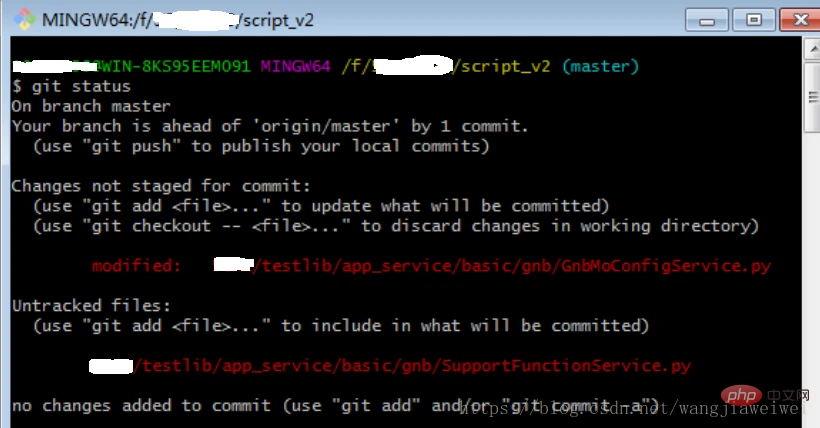Click the 'git push' hint line
Image resolution: width=820 pixels, height=428 pixels.
click(260, 146)
